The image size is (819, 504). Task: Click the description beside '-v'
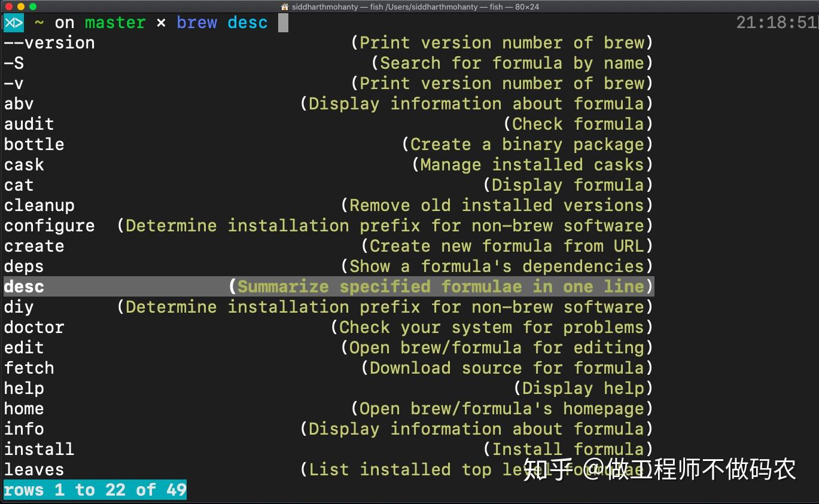tap(502, 84)
